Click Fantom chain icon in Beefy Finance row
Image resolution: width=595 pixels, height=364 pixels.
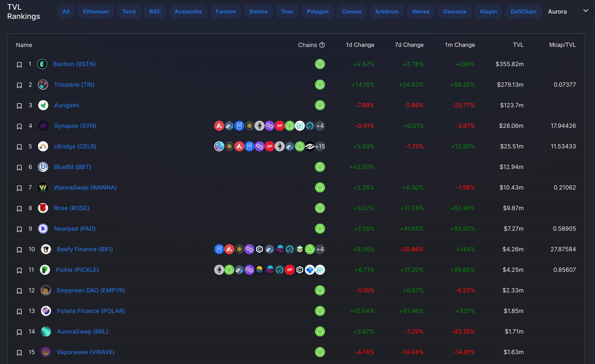(219, 249)
